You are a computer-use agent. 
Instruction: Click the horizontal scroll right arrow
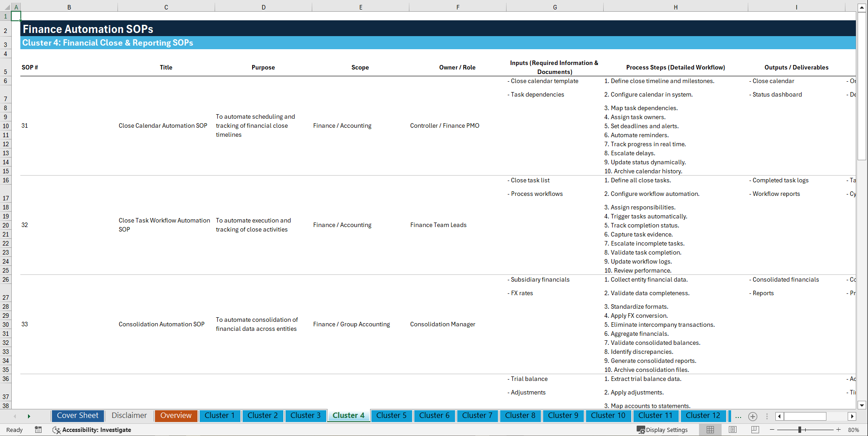click(852, 416)
